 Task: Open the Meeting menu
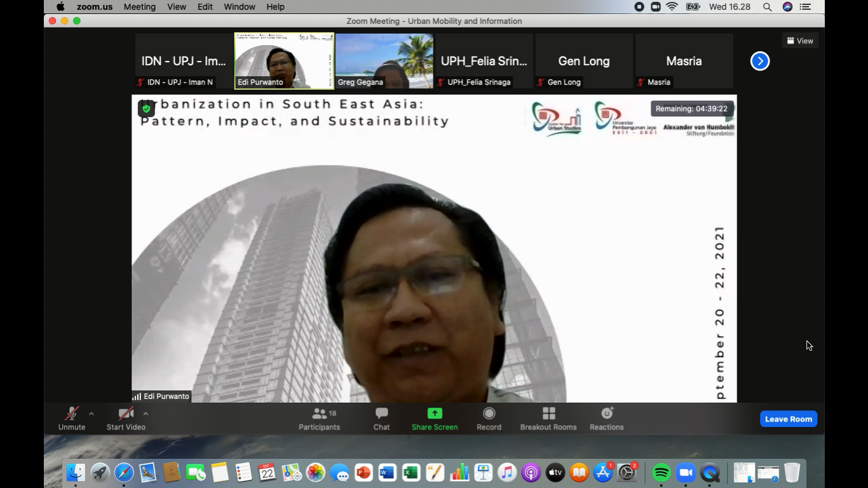(140, 6)
